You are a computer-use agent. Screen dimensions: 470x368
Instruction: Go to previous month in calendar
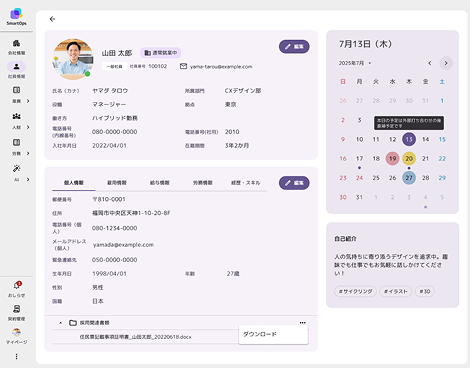point(430,63)
